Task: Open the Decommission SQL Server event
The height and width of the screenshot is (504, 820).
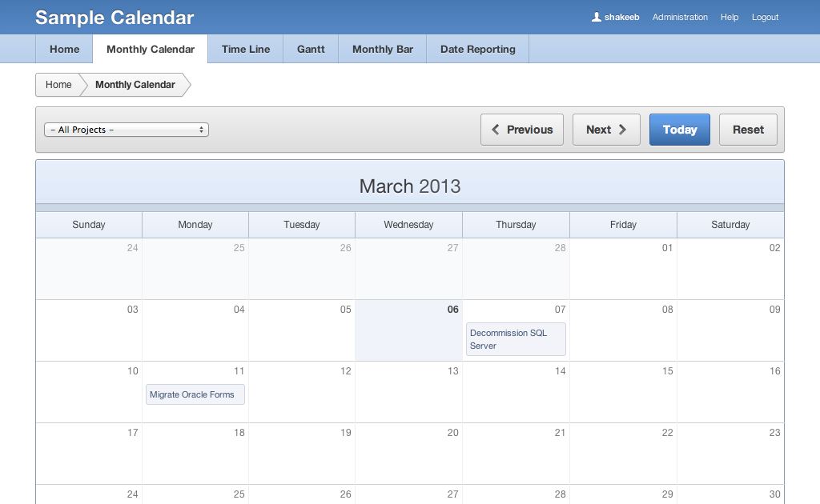Action: coord(516,339)
